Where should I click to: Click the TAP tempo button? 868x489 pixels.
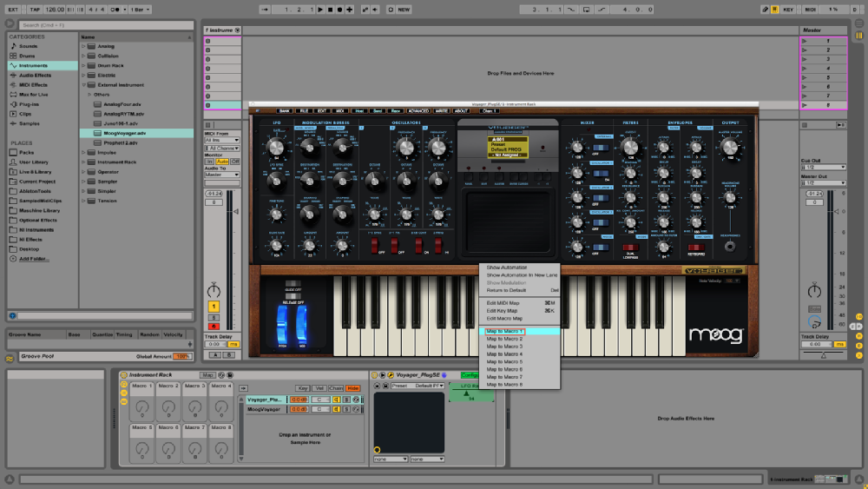click(35, 10)
